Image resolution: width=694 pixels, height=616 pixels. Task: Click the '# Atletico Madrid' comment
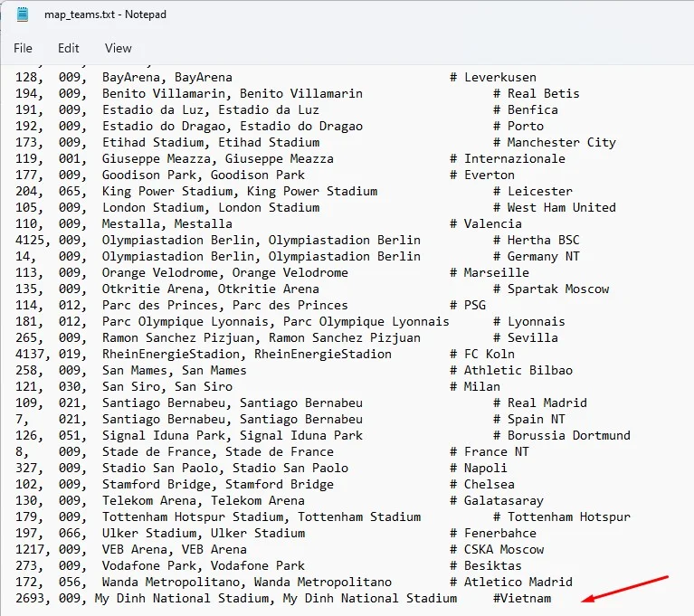coord(511,582)
